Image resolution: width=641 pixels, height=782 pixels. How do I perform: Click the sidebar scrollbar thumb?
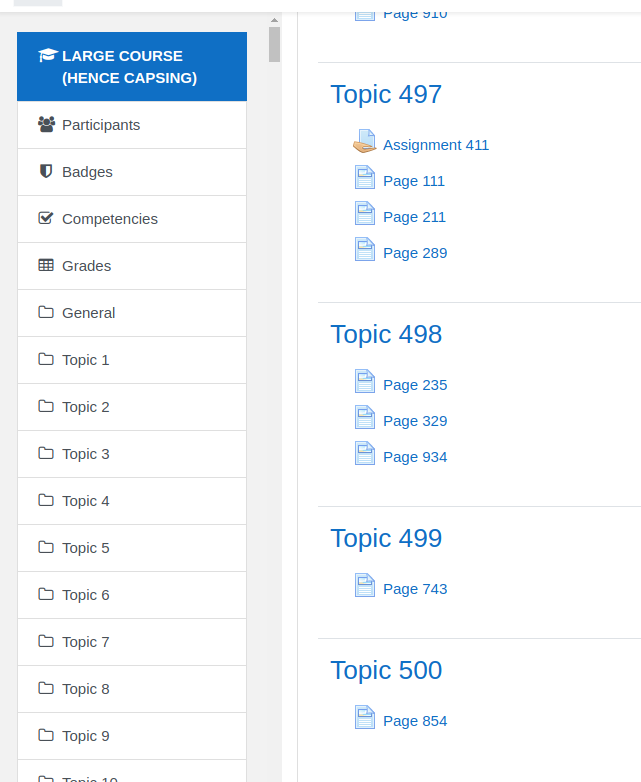point(274,44)
